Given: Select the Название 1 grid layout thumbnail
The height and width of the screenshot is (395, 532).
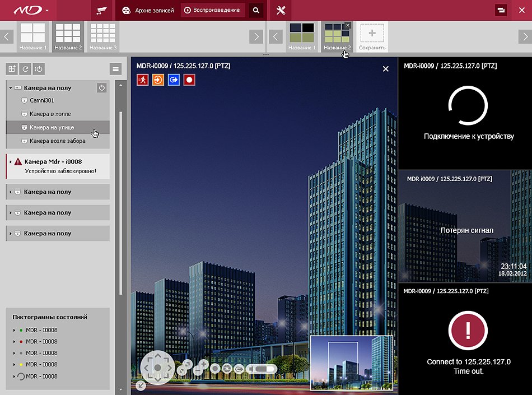Looking at the screenshot, I should pyautogui.click(x=33, y=36).
